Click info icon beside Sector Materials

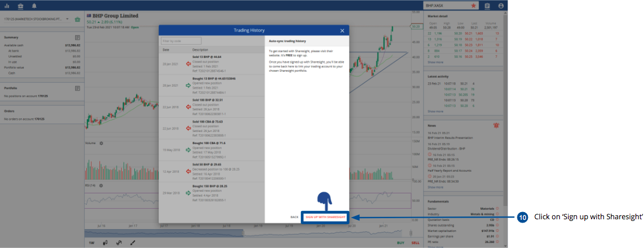point(498,208)
